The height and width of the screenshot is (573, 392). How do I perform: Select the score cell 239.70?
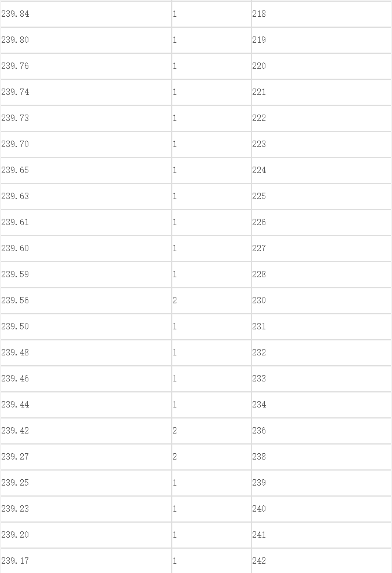pyautogui.click(x=86, y=144)
